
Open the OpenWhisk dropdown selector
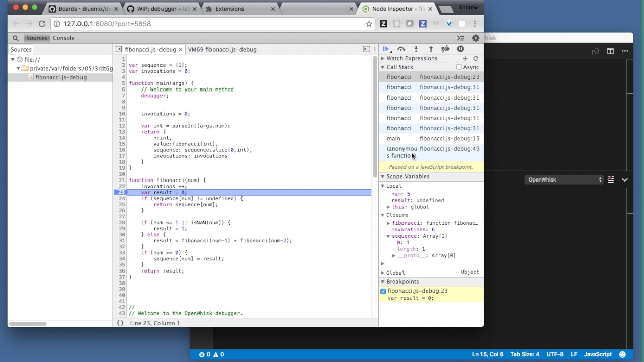tap(565, 180)
